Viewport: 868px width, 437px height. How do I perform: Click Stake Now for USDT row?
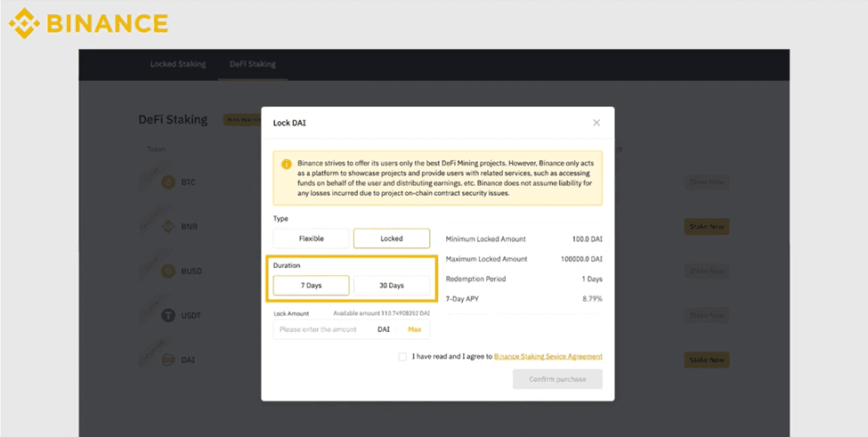(706, 315)
